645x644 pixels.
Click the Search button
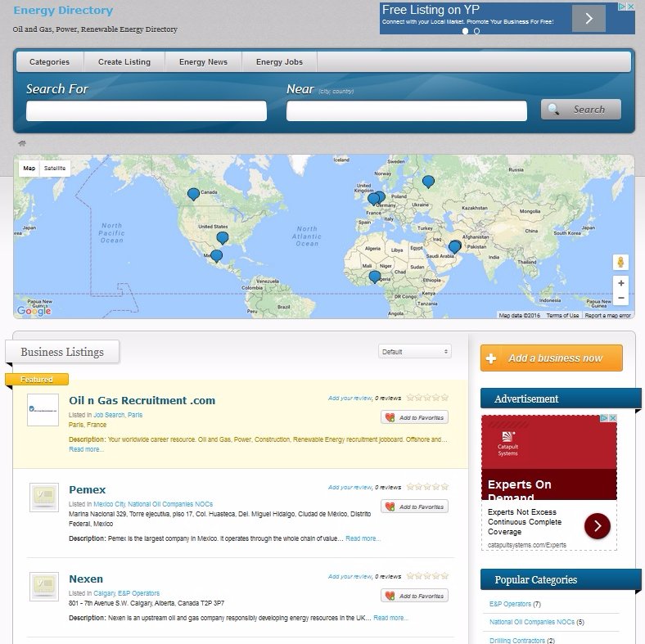click(581, 110)
